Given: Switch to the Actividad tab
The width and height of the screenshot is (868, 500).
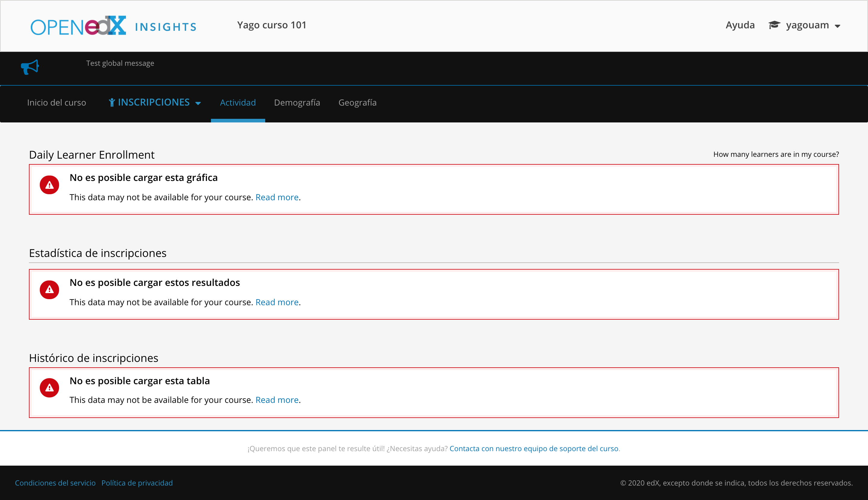Looking at the screenshot, I should tap(237, 103).
